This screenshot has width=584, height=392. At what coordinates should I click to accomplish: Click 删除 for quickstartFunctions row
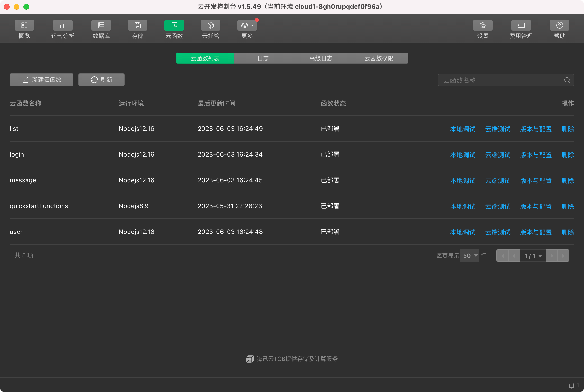[x=567, y=206]
